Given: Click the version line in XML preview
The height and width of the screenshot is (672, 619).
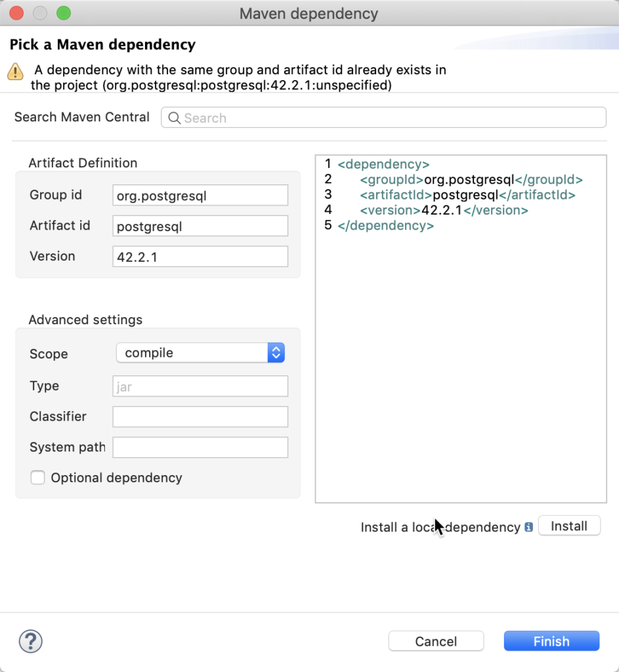Looking at the screenshot, I should click(444, 211).
